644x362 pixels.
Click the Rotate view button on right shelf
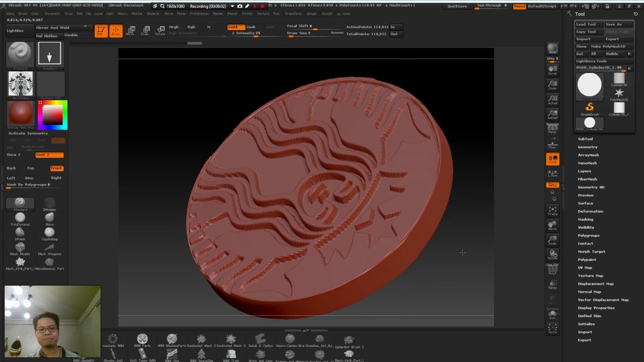pyautogui.click(x=552, y=254)
